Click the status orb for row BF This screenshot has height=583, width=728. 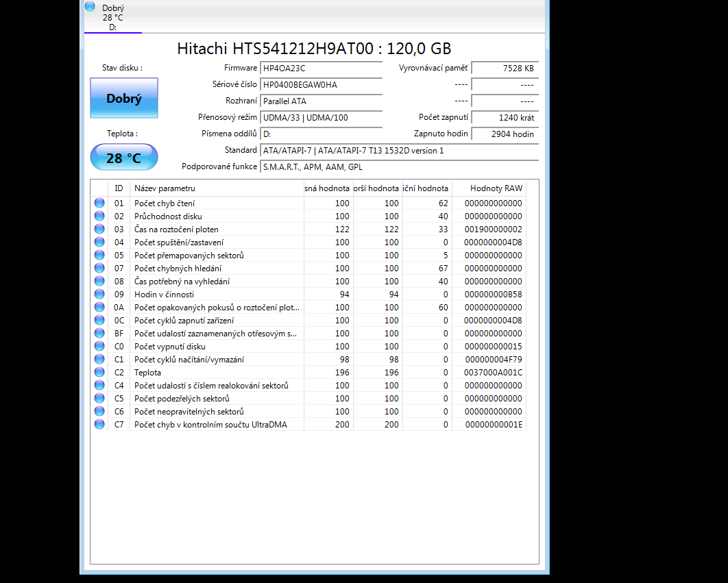99,333
